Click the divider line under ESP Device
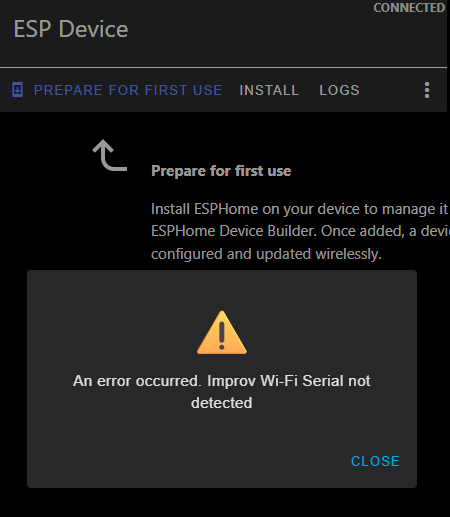Screen dimensions: 450x517 coord(223,67)
